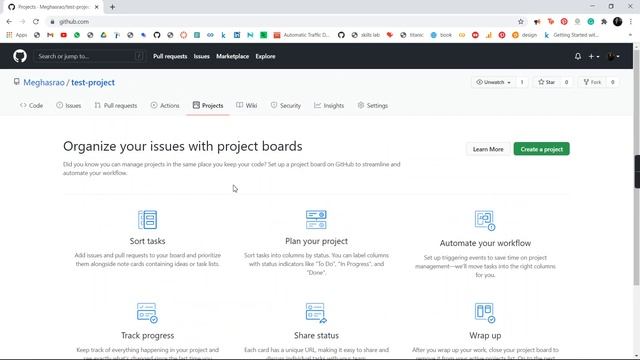Switch to the Security tab

coord(286,105)
